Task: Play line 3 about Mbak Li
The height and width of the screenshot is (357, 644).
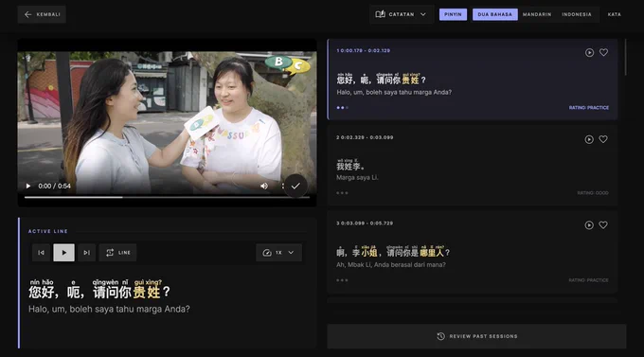Action: (589, 225)
